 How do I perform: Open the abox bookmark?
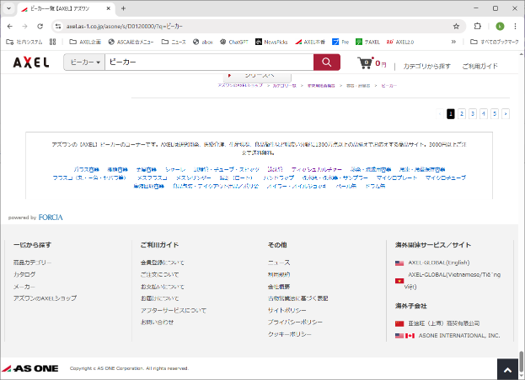[203, 42]
